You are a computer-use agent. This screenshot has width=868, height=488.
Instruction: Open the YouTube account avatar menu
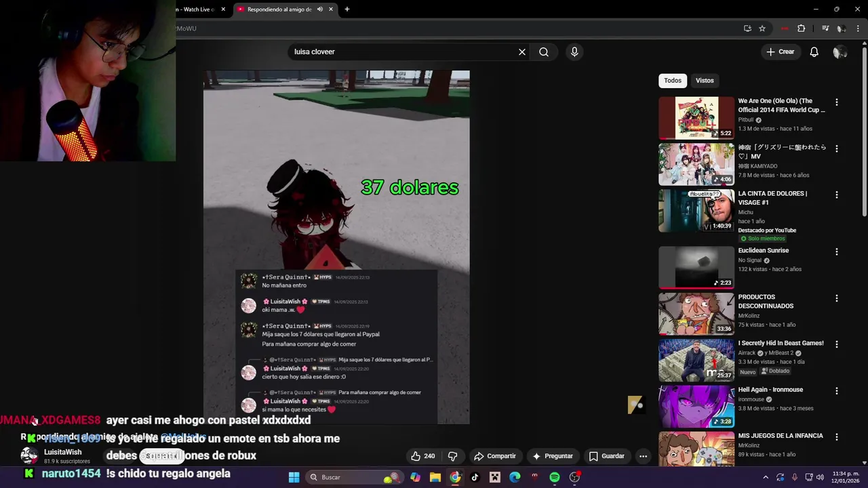(x=840, y=52)
